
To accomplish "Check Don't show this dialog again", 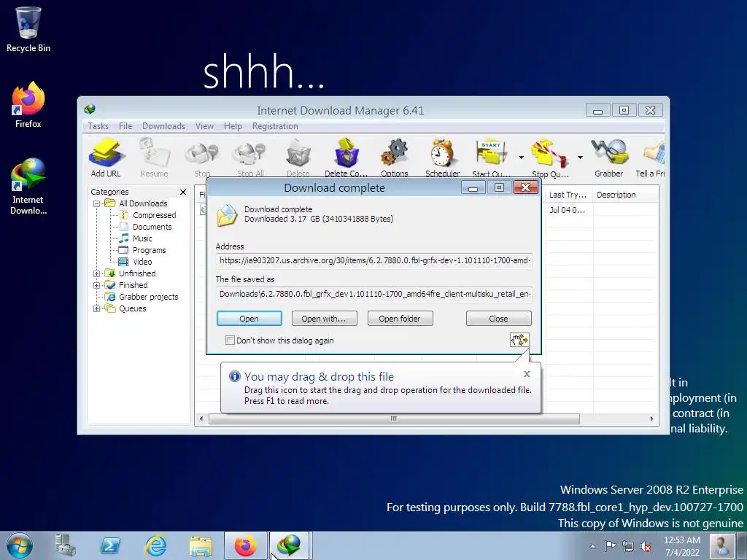I will (230, 340).
